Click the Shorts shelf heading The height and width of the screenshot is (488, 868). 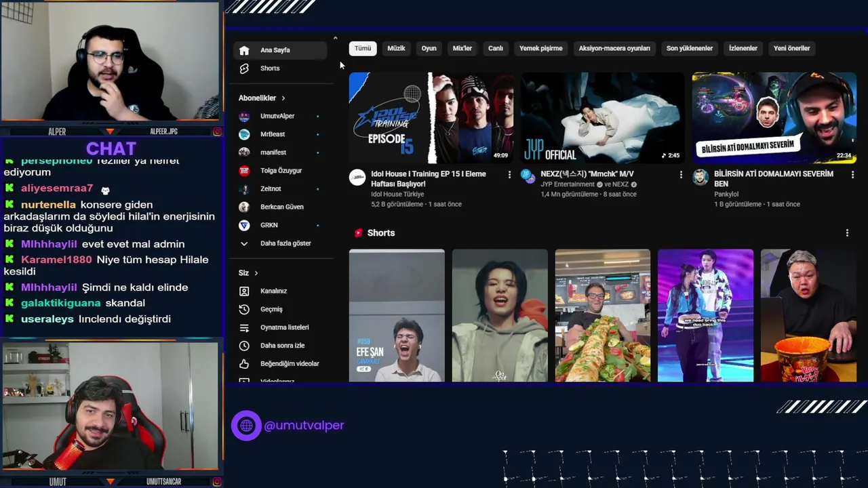381,233
